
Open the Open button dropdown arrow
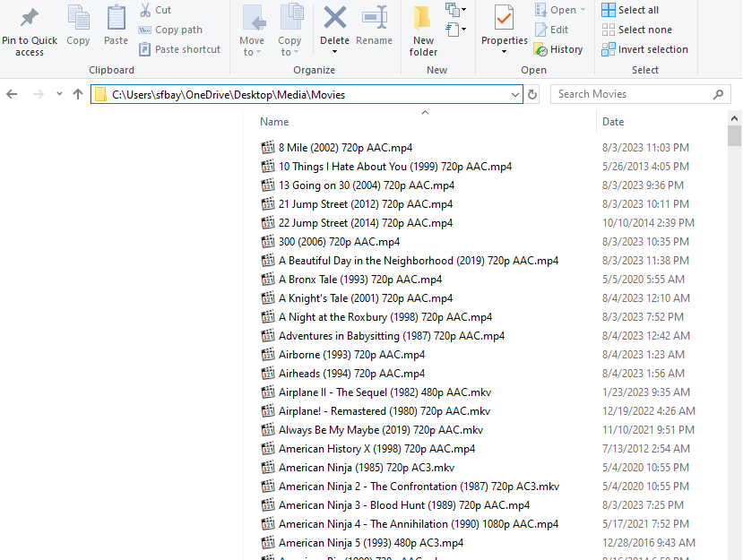pos(583,10)
